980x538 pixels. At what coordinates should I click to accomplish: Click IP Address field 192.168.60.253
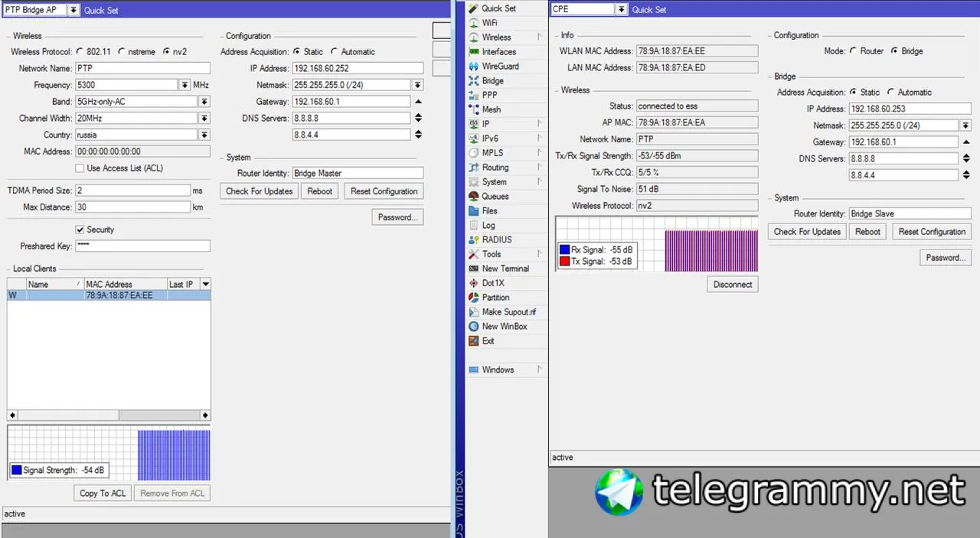tap(910, 109)
